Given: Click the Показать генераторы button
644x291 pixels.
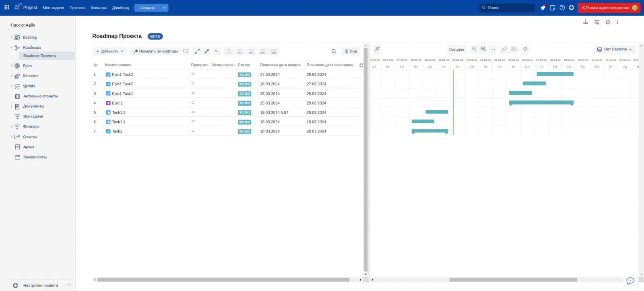Looking at the screenshot, I should tap(155, 51).
